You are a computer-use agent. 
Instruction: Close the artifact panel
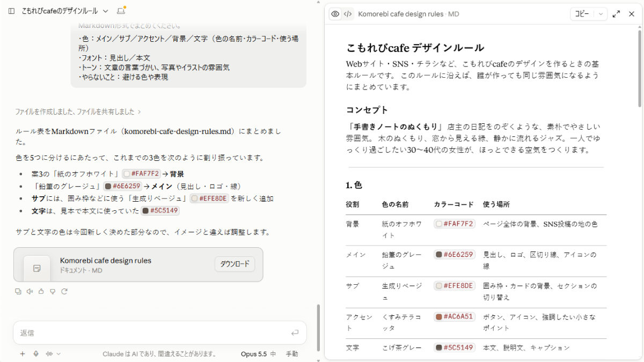click(632, 14)
